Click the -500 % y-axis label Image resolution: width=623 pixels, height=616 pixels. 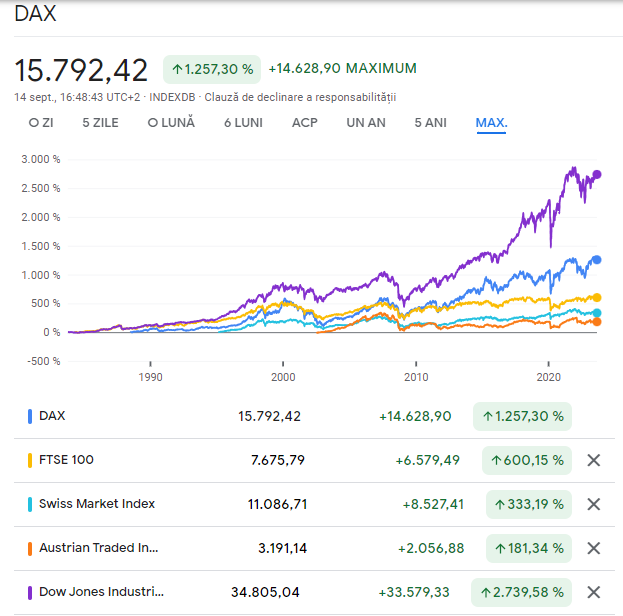[x=43, y=361]
